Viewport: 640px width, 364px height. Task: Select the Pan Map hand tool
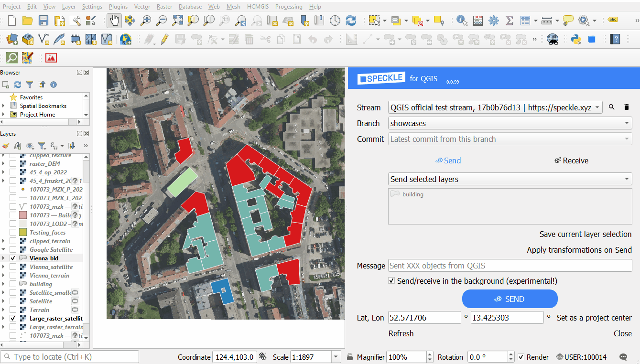pyautogui.click(x=114, y=21)
